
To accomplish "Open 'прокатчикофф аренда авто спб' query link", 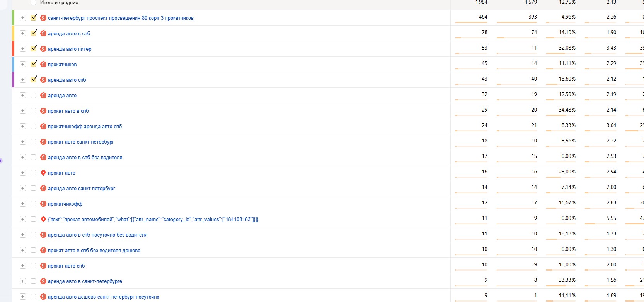I will pyautogui.click(x=85, y=126).
